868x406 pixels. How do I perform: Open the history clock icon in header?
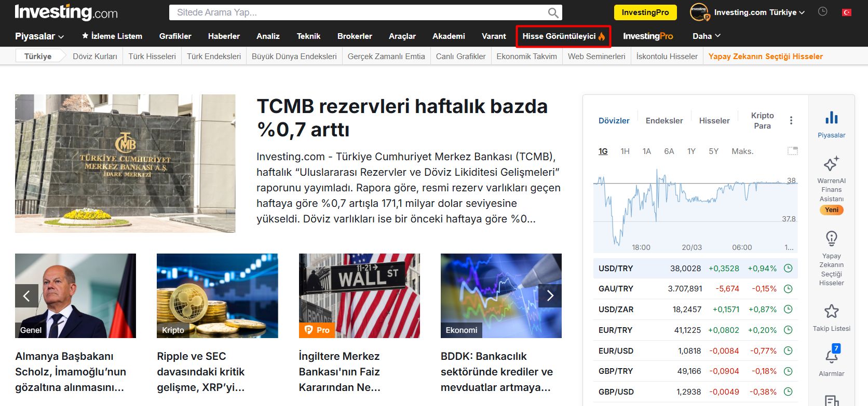(823, 11)
